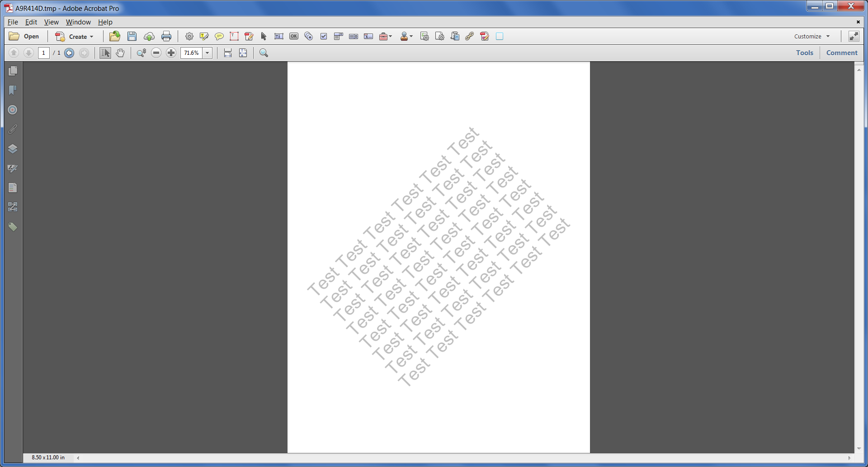The height and width of the screenshot is (467, 868).
Task: Open the Tools pane
Action: coord(805,52)
